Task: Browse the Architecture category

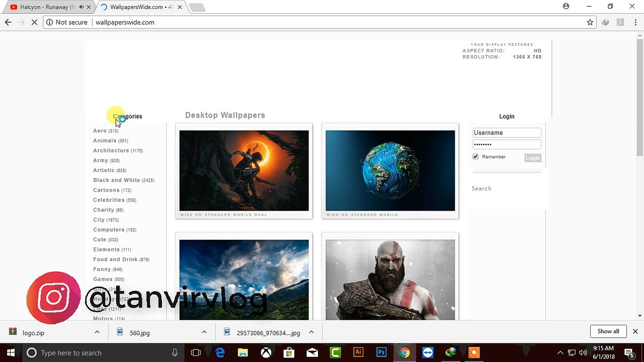Action: tap(111, 150)
